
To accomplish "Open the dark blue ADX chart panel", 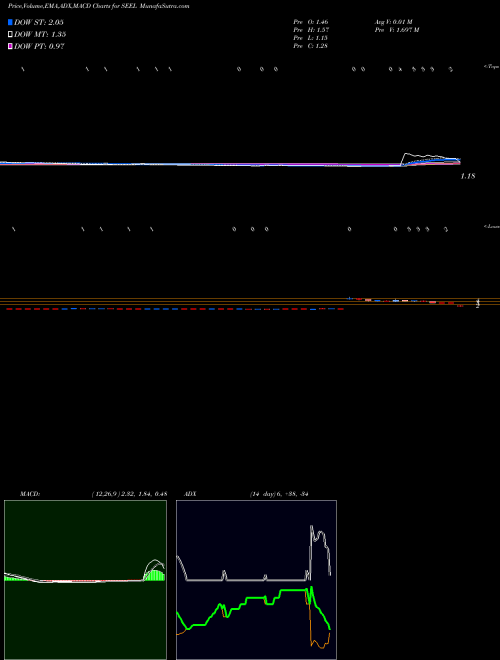I will 256,580.
